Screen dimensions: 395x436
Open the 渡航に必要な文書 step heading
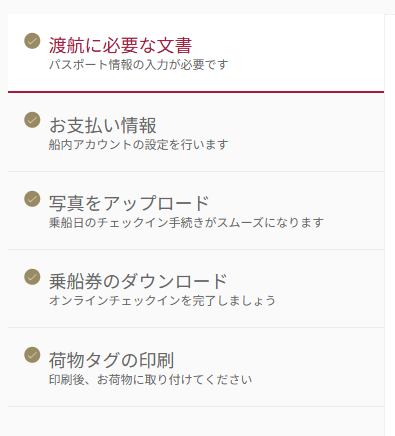[x=120, y=45]
